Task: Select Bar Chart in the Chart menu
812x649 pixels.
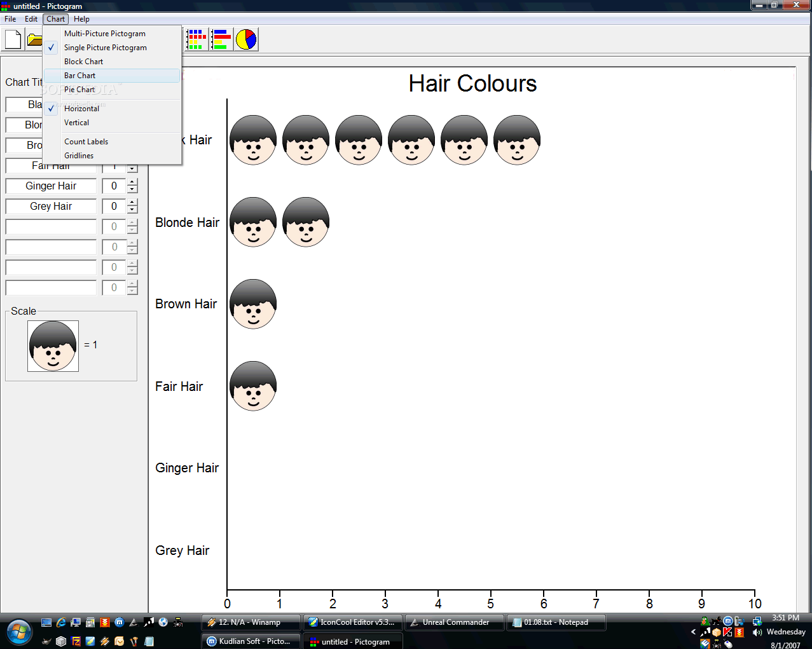Action: (112, 76)
